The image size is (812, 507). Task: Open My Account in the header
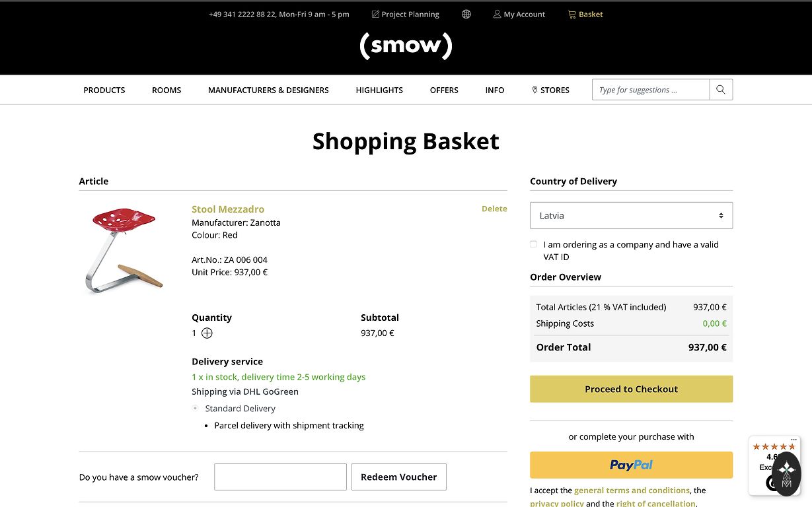519,14
